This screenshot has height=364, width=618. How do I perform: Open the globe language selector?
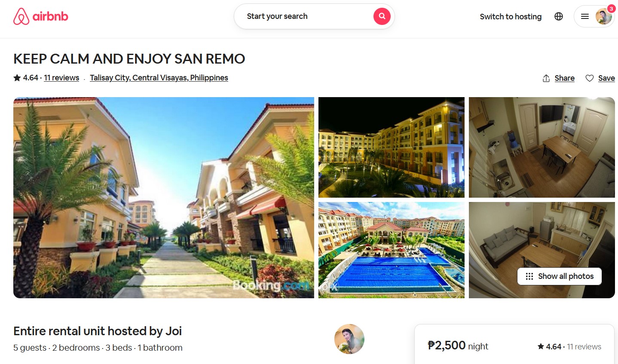559,16
